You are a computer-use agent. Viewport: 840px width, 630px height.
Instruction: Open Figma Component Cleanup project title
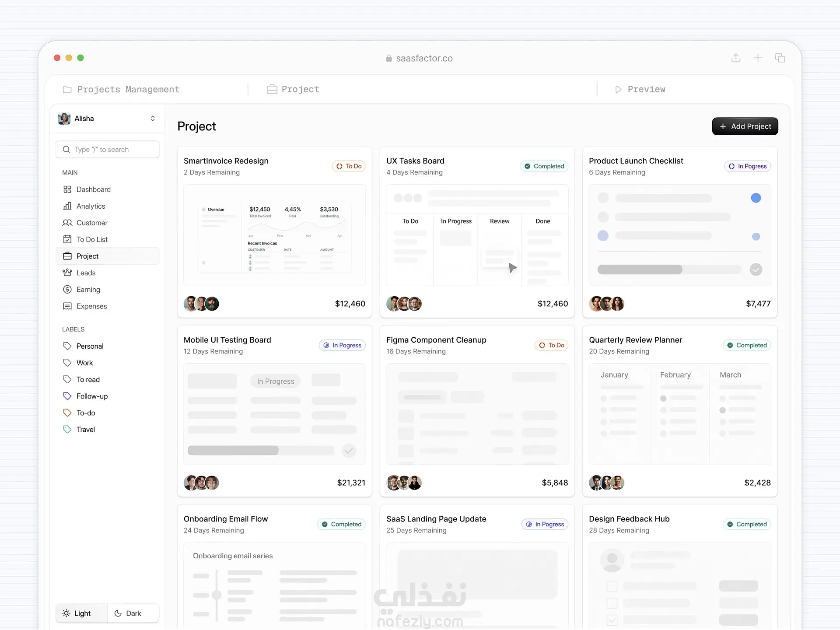click(x=436, y=340)
